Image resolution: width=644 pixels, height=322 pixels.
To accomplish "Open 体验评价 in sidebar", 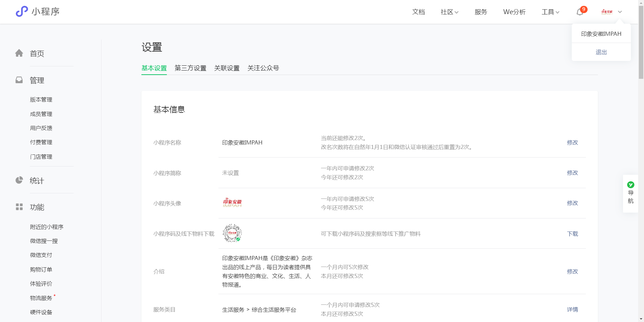I will tap(41, 284).
